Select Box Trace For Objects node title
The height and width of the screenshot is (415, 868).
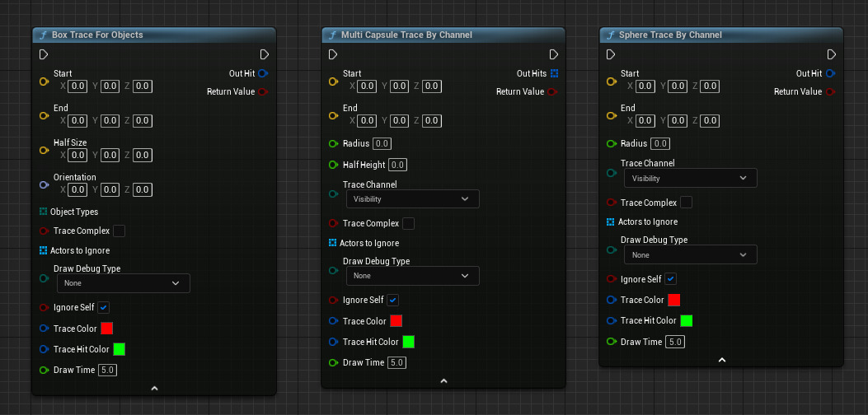tap(97, 35)
